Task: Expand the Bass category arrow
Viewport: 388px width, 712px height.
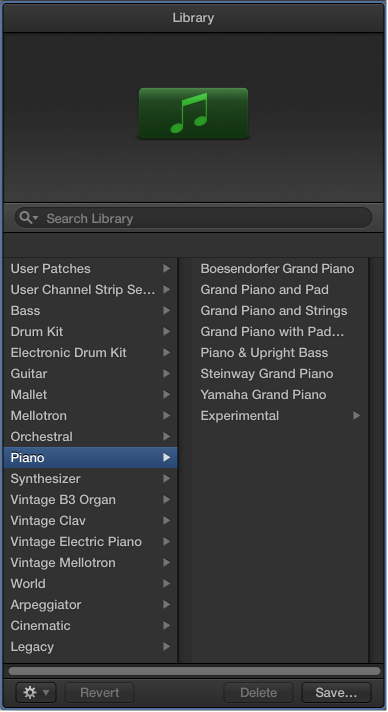Action: (x=167, y=311)
